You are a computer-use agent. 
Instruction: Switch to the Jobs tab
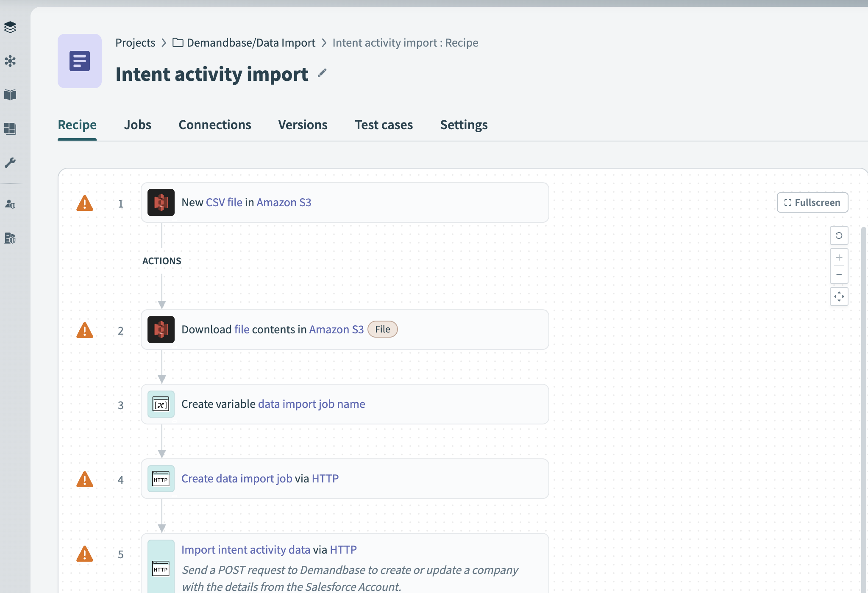coord(137,125)
